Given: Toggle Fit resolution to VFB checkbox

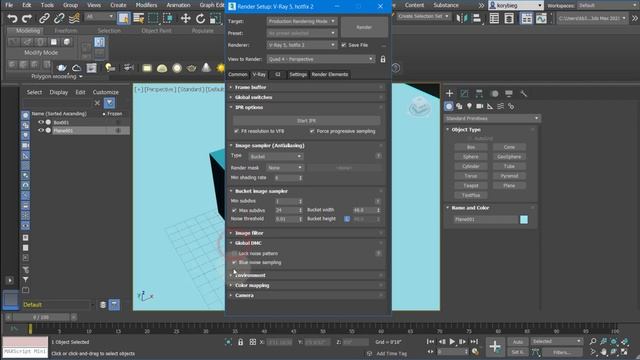Looking at the screenshot, I should click(x=236, y=131).
